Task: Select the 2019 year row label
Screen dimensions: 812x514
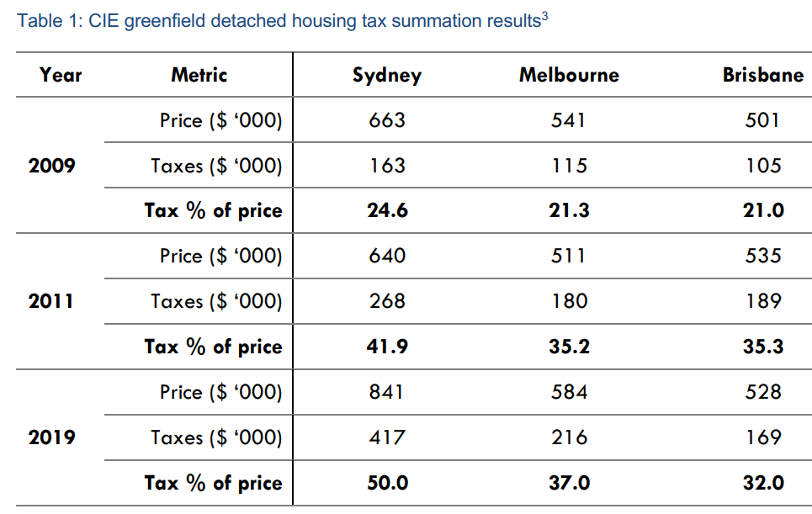Action: click(52, 437)
